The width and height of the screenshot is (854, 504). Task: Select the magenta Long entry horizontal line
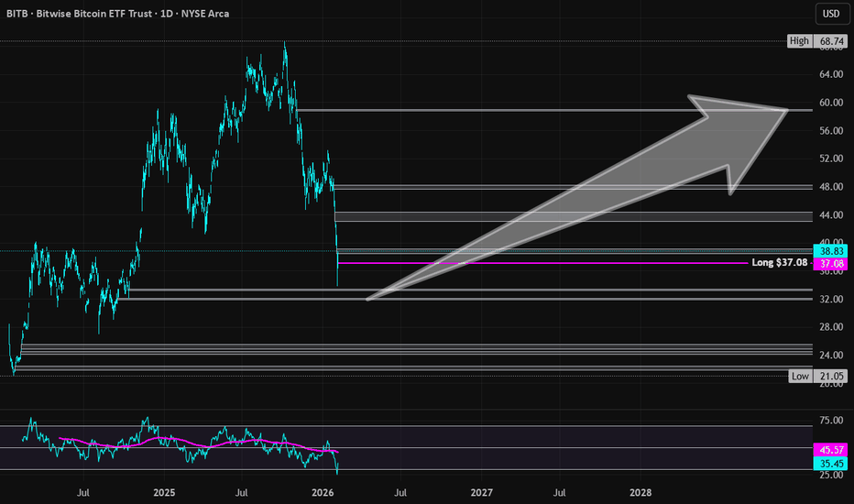[x=543, y=263]
